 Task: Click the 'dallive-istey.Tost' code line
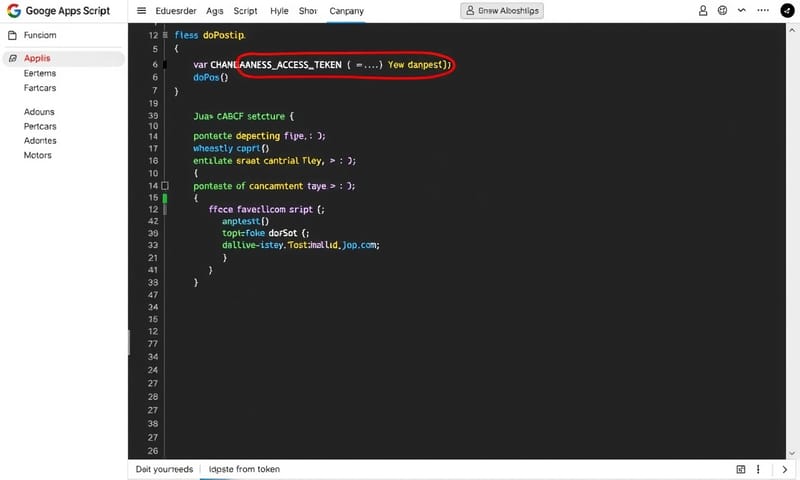pos(301,245)
